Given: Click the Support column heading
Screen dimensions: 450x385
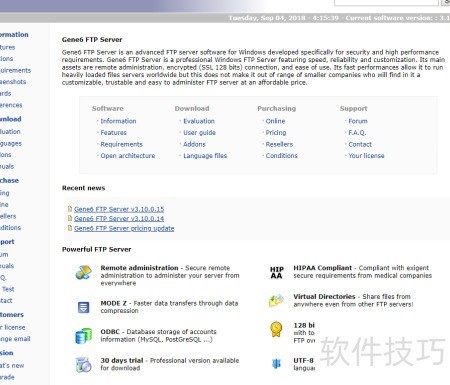Looking at the screenshot, I should click(354, 108).
